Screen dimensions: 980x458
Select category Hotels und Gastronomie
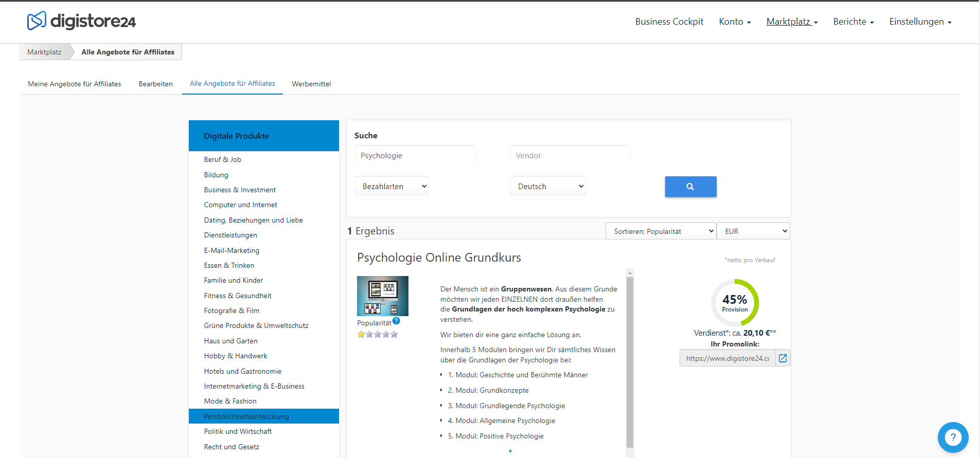click(242, 371)
